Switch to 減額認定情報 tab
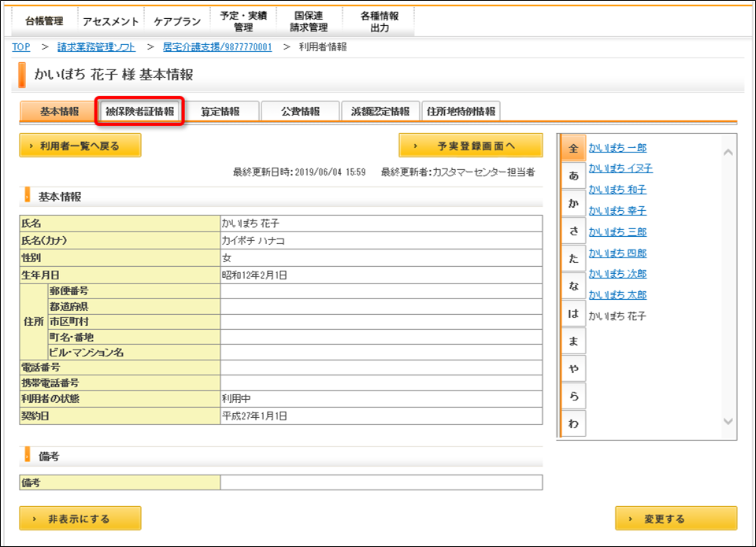The height and width of the screenshot is (547, 756). pyautogui.click(x=380, y=111)
